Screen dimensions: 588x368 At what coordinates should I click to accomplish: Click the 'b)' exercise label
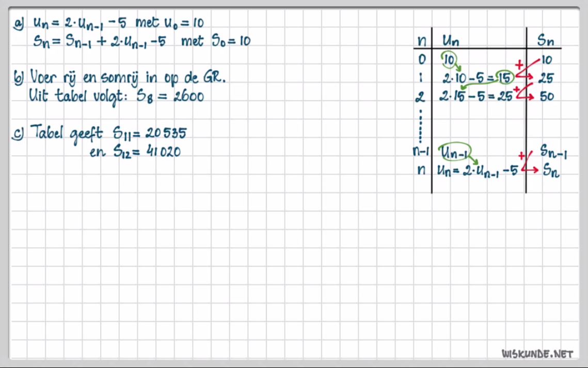[19, 78]
